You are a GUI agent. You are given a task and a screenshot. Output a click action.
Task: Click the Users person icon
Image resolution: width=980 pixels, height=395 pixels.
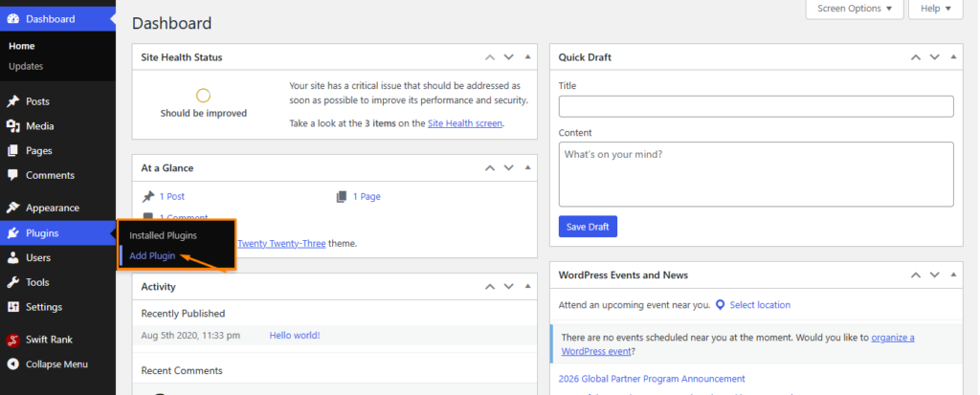point(12,257)
